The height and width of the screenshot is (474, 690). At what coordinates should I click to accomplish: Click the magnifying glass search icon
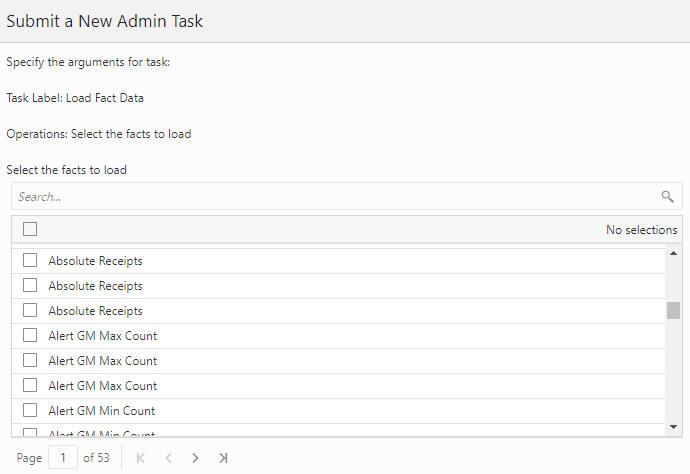(667, 196)
